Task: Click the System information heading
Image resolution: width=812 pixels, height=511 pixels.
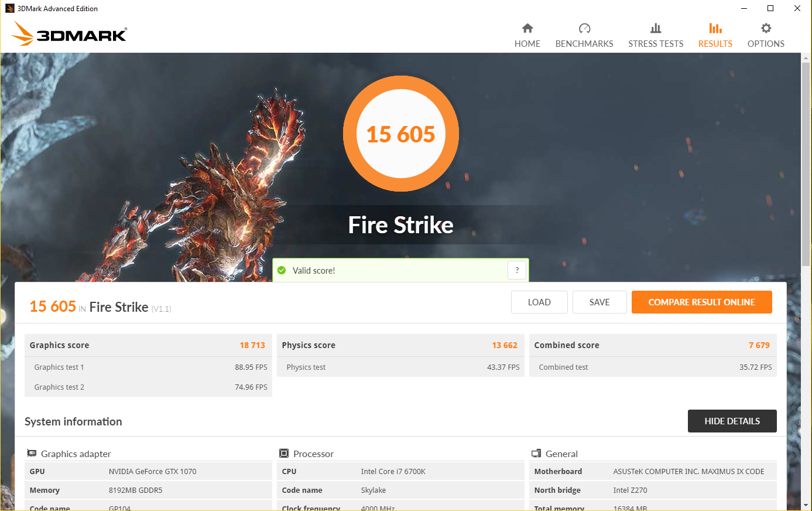Action: pos(73,421)
